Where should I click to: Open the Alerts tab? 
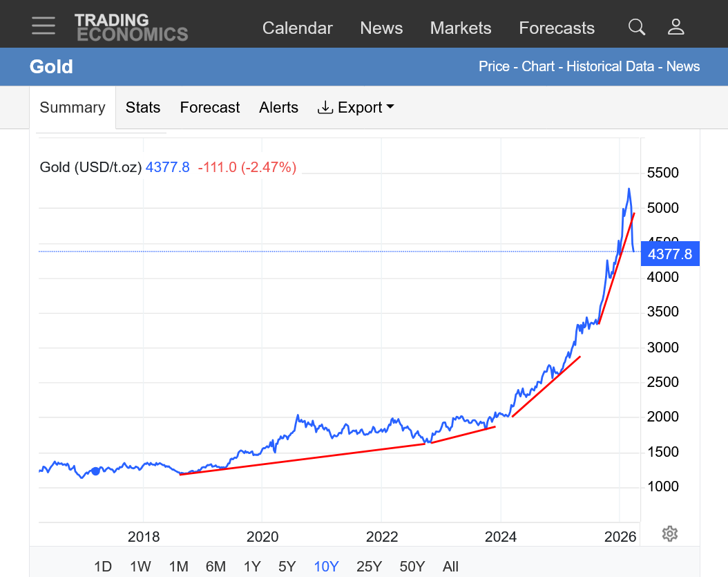click(x=278, y=107)
